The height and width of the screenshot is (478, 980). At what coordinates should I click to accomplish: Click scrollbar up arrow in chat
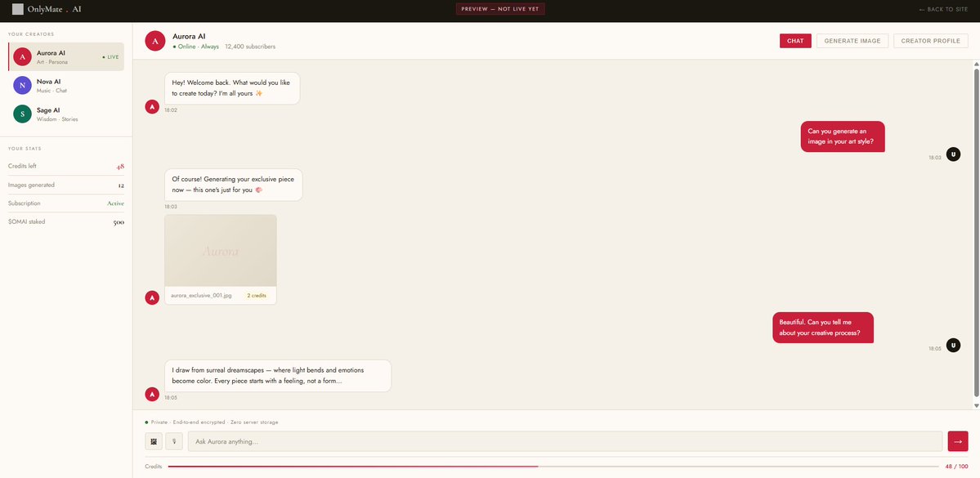click(x=976, y=64)
